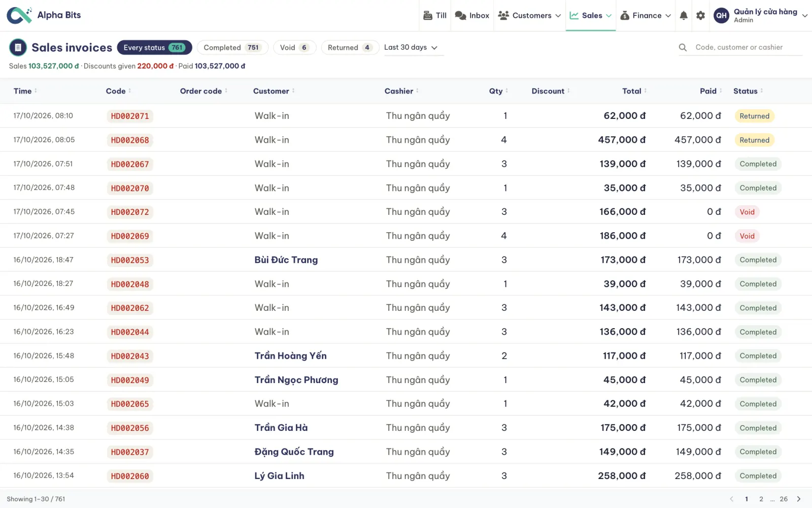Screen dimensions: 812x508
Task: Sort by Customer column arrows
Action: point(293,91)
